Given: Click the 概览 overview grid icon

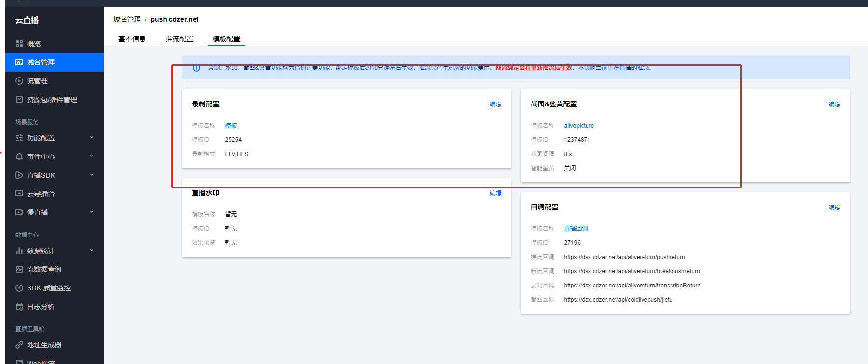Looking at the screenshot, I should click(19, 44).
